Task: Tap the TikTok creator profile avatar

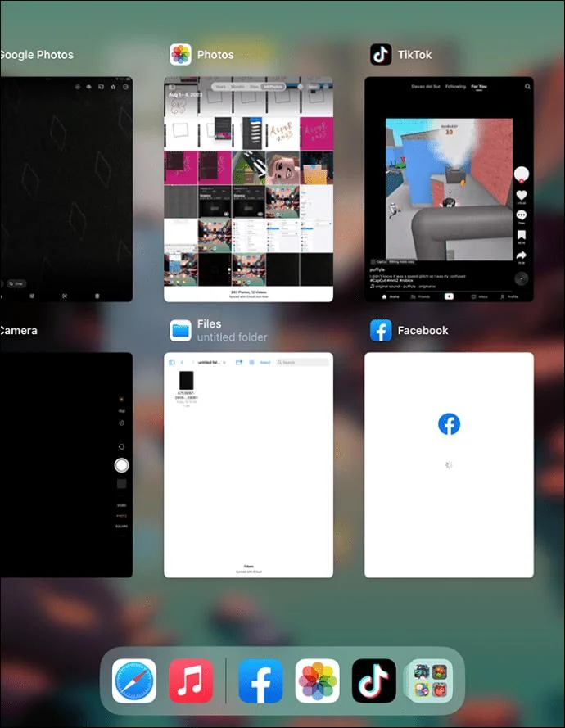Action: tap(522, 174)
